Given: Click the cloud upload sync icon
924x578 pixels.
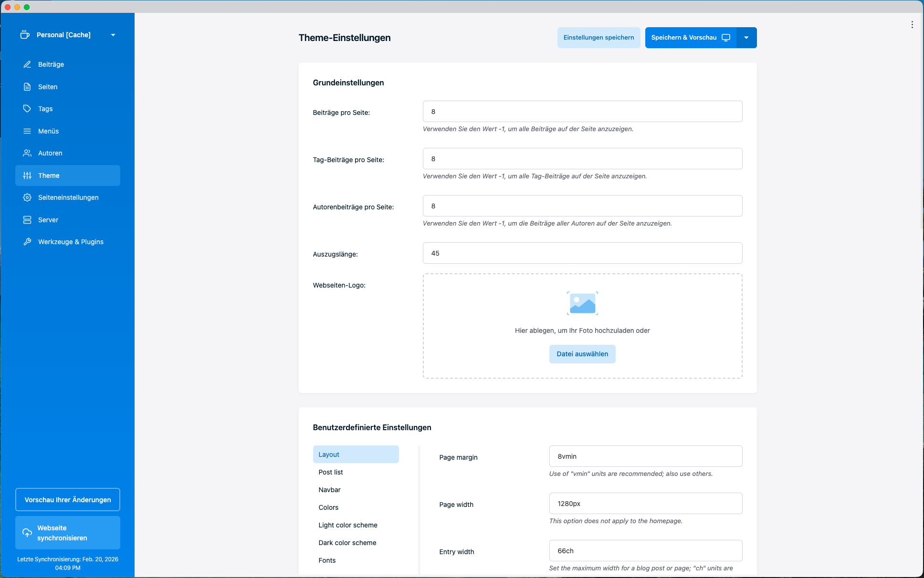Looking at the screenshot, I should pyautogui.click(x=27, y=533).
